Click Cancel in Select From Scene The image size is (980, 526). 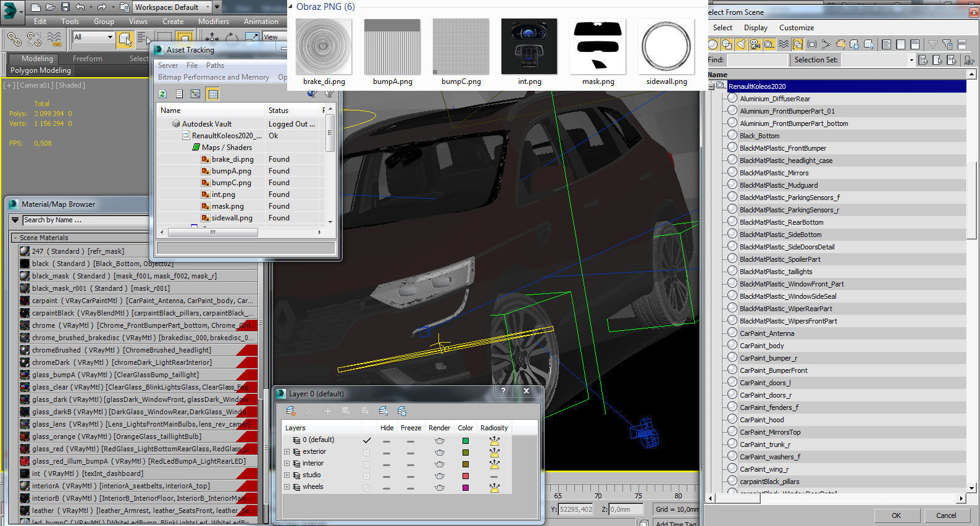coord(946,516)
